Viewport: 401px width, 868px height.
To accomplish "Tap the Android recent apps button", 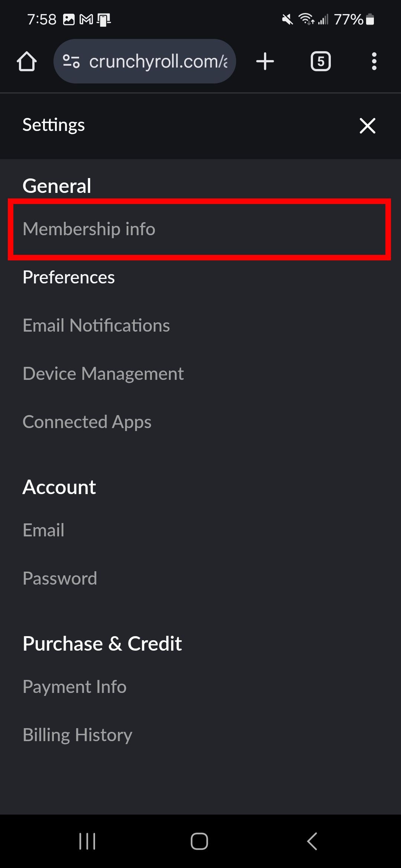I will pos(87,841).
